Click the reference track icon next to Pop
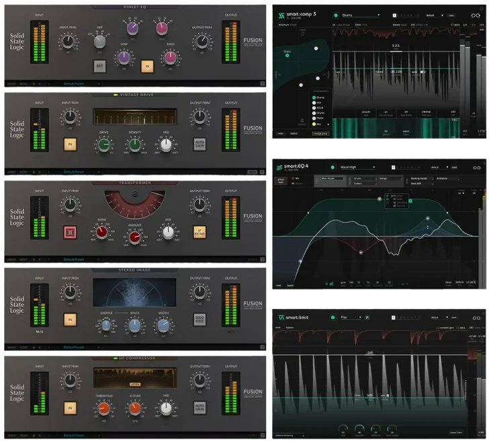This screenshot has height=448, width=489. click(367, 317)
